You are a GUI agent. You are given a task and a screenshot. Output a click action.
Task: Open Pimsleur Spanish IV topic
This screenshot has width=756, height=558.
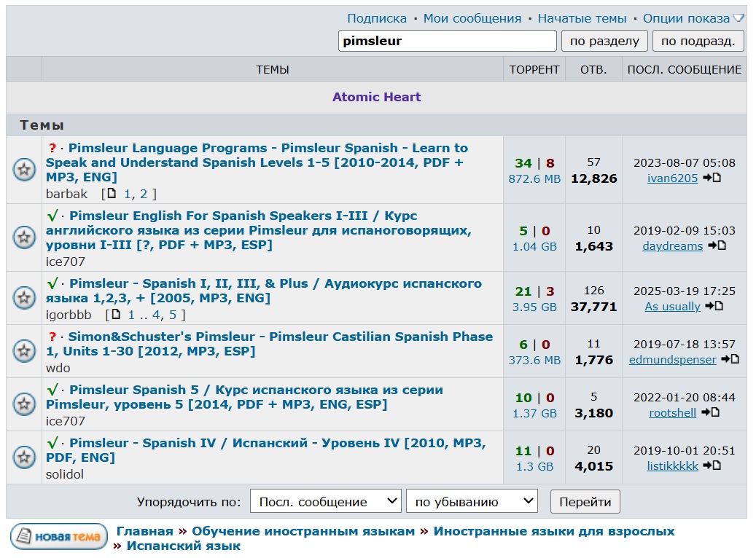(x=265, y=450)
